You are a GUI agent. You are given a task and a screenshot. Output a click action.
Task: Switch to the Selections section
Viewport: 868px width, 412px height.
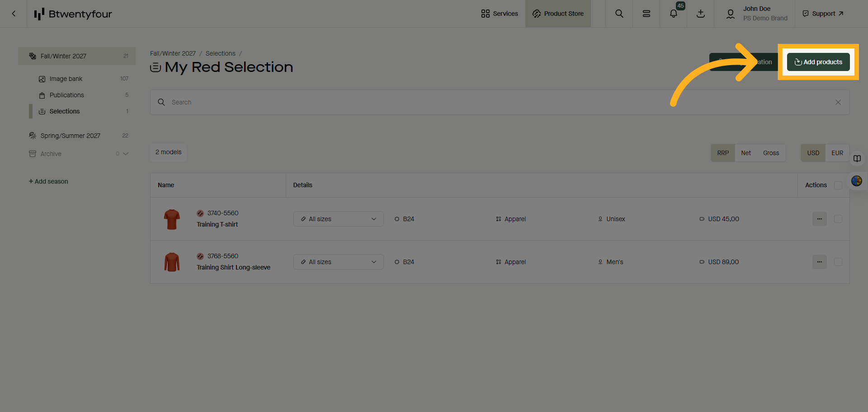(x=64, y=111)
